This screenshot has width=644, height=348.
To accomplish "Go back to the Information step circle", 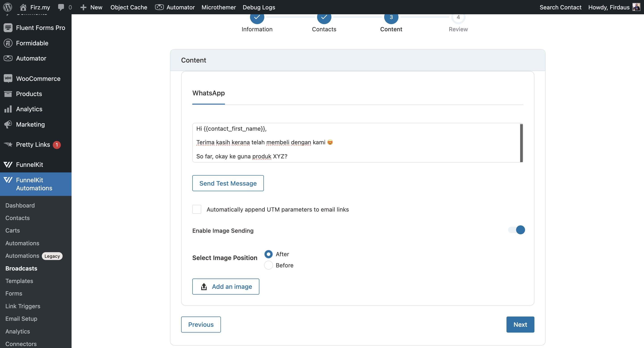I will coord(257,17).
